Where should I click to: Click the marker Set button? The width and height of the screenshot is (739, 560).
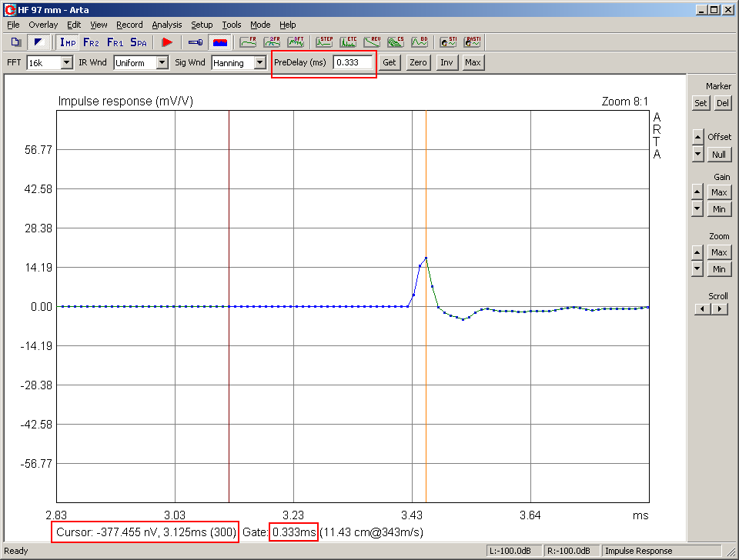(x=701, y=103)
